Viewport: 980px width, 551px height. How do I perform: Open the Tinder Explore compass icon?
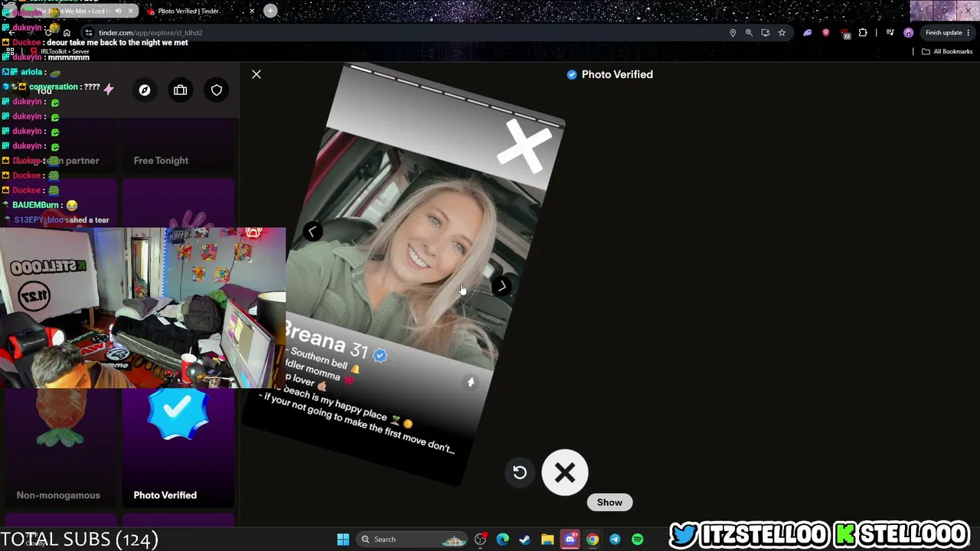coord(144,90)
